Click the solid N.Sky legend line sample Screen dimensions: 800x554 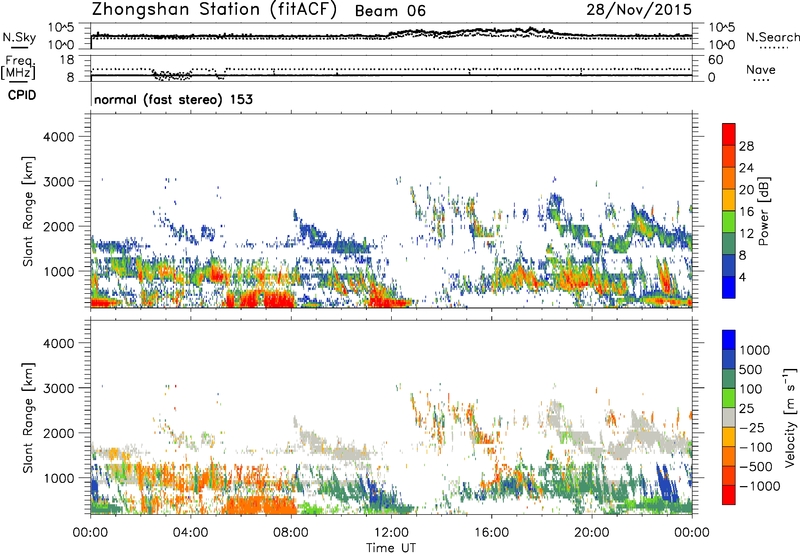click(18, 48)
